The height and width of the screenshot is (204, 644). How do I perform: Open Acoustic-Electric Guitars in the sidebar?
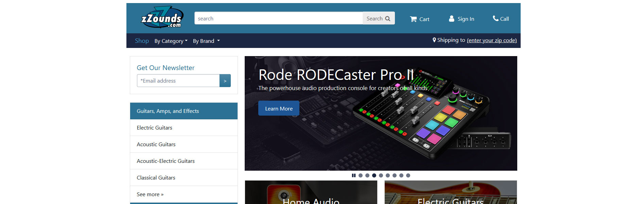[x=184, y=161]
